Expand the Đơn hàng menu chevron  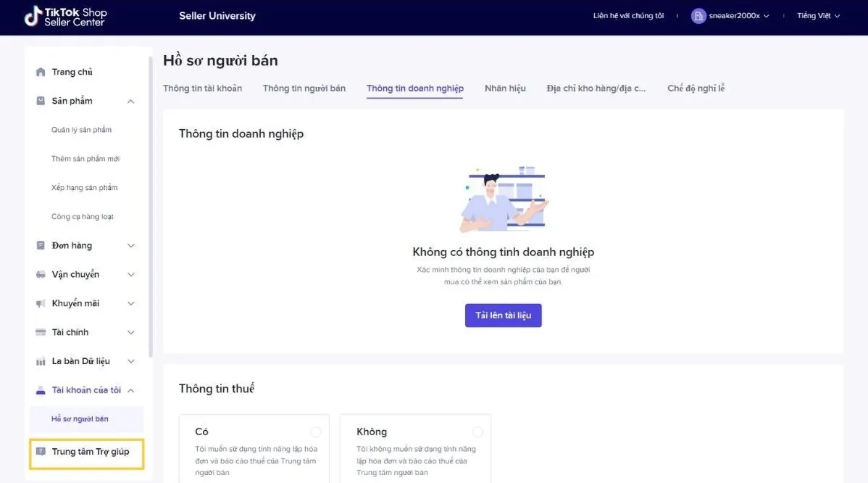tap(130, 245)
